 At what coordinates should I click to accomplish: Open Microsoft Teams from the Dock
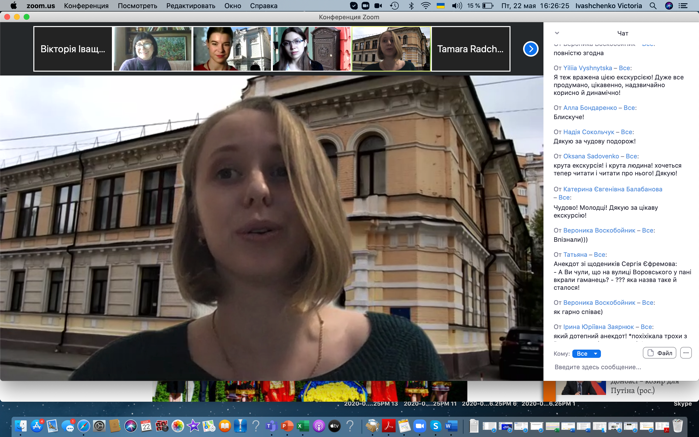271,426
